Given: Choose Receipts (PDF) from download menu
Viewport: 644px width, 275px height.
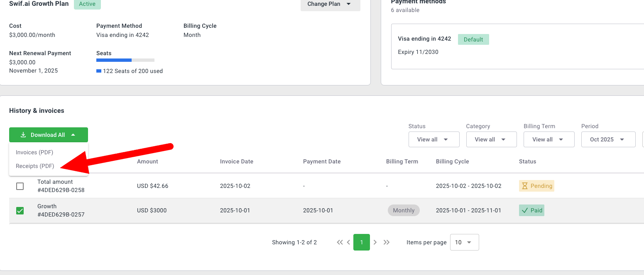Looking at the screenshot, I should pyautogui.click(x=35, y=166).
